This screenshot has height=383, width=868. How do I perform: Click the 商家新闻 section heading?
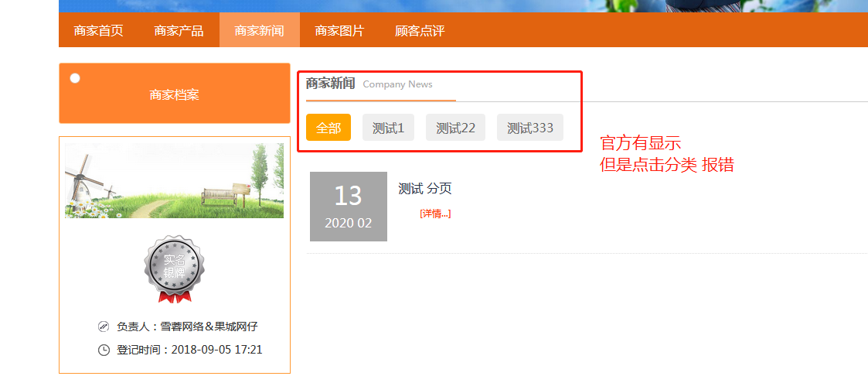pyautogui.click(x=330, y=84)
